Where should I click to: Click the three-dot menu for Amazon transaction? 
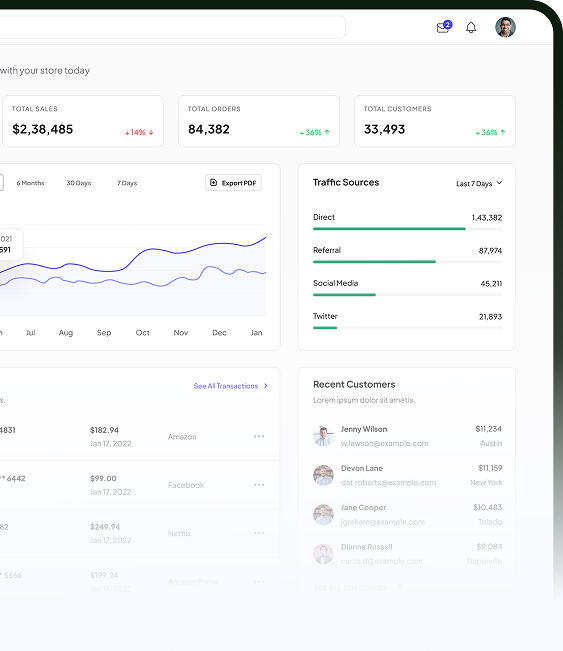coord(259,436)
